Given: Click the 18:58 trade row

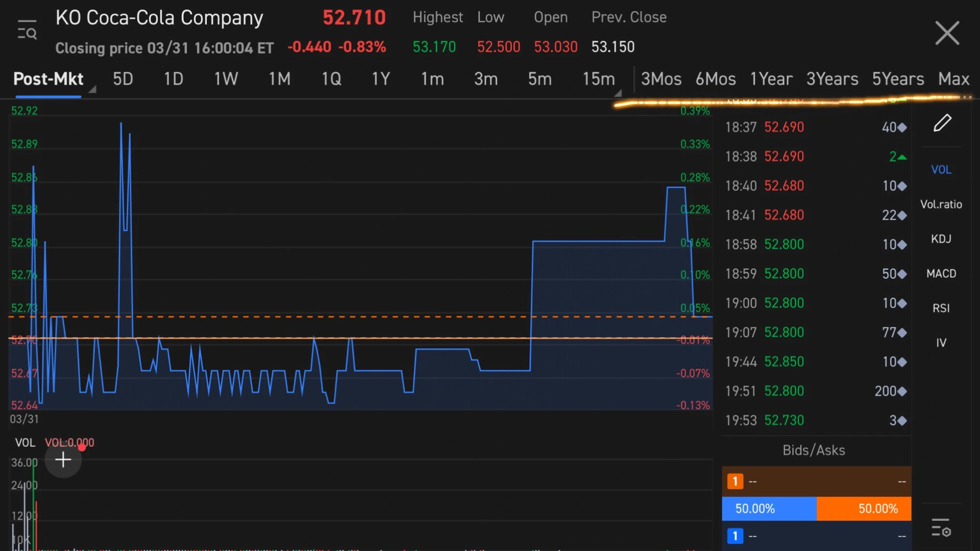Looking at the screenshot, I should [x=816, y=244].
